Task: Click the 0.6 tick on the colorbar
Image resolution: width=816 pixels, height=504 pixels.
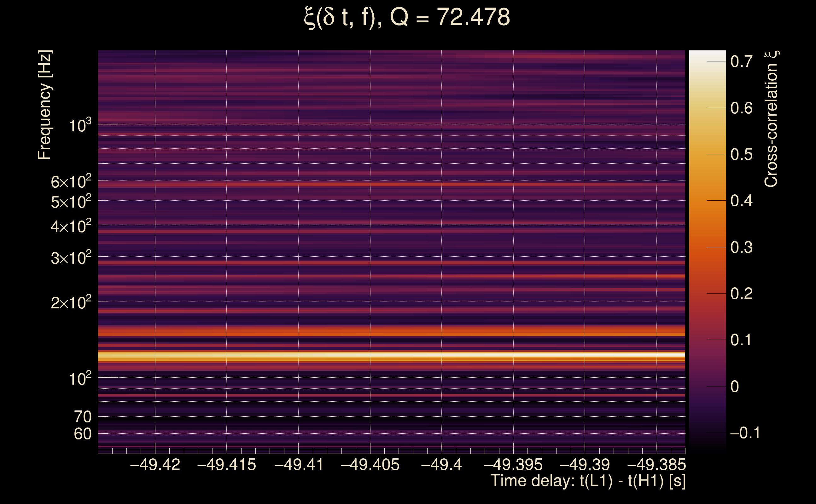Action: click(x=741, y=108)
